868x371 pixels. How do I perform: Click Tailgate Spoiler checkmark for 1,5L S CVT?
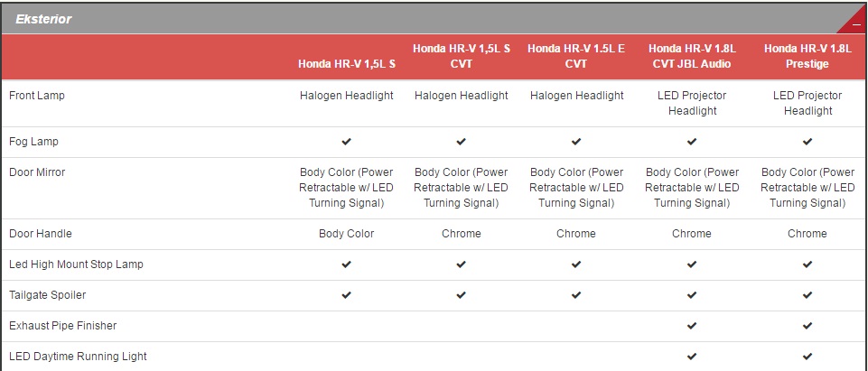[x=462, y=295]
